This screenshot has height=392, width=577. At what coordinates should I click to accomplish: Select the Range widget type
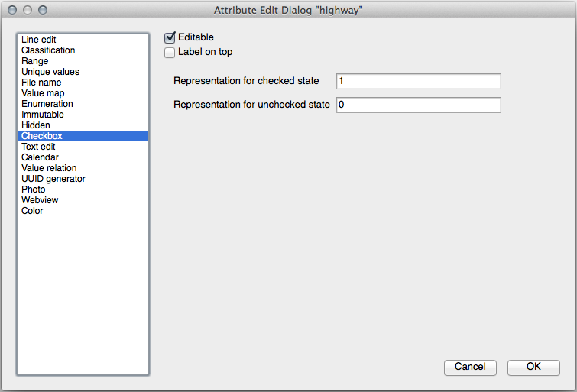point(35,61)
